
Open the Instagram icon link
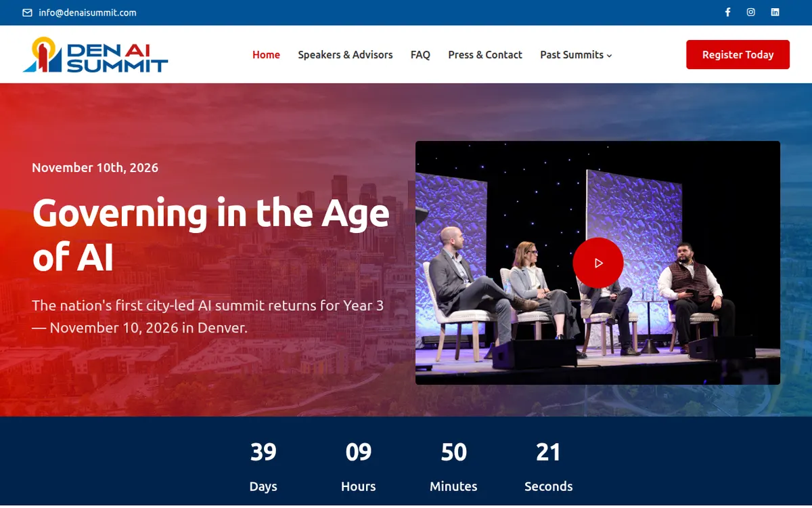[751, 12]
